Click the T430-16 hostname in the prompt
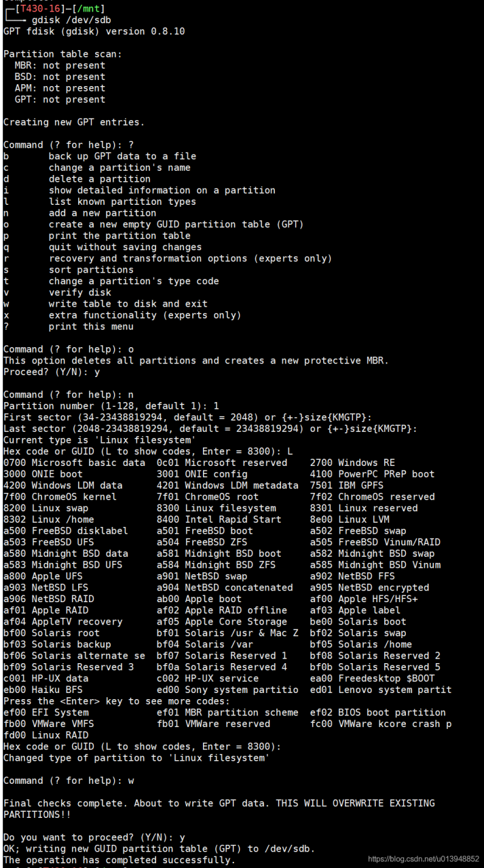Viewport: 484px width, 868px height. pos(39,8)
